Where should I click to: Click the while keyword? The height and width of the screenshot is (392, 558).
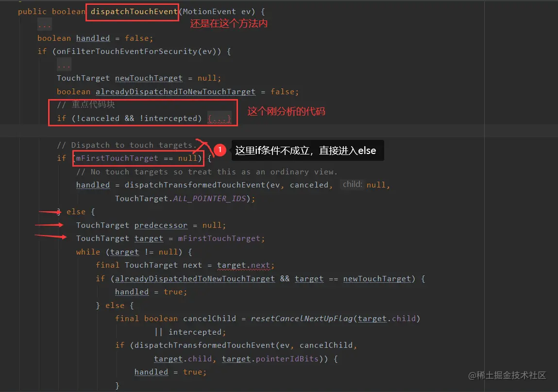click(x=88, y=252)
